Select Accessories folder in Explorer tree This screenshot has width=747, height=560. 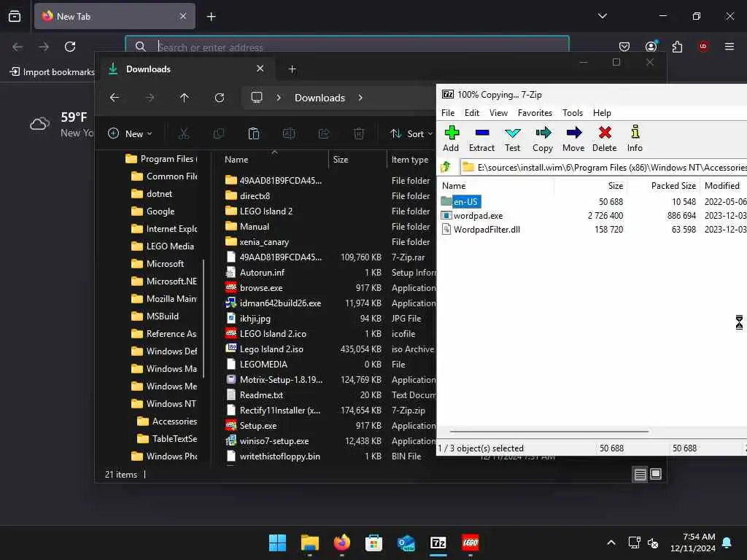coord(167,421)
